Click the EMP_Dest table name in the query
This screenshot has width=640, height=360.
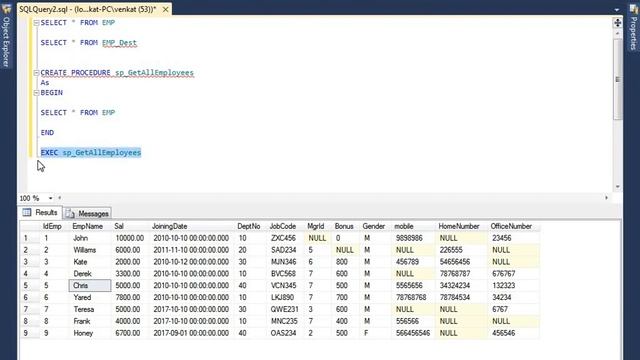(x=119, y=43)
